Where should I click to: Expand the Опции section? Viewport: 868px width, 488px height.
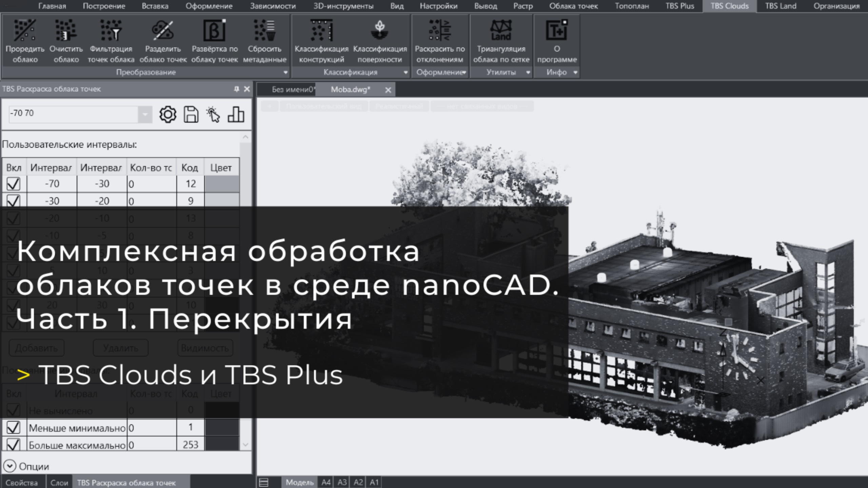click(x=9, y=466)
